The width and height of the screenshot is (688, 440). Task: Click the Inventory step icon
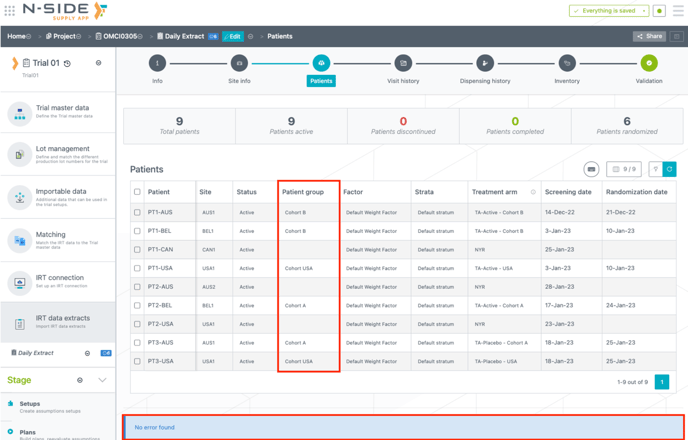coord(567,63)
